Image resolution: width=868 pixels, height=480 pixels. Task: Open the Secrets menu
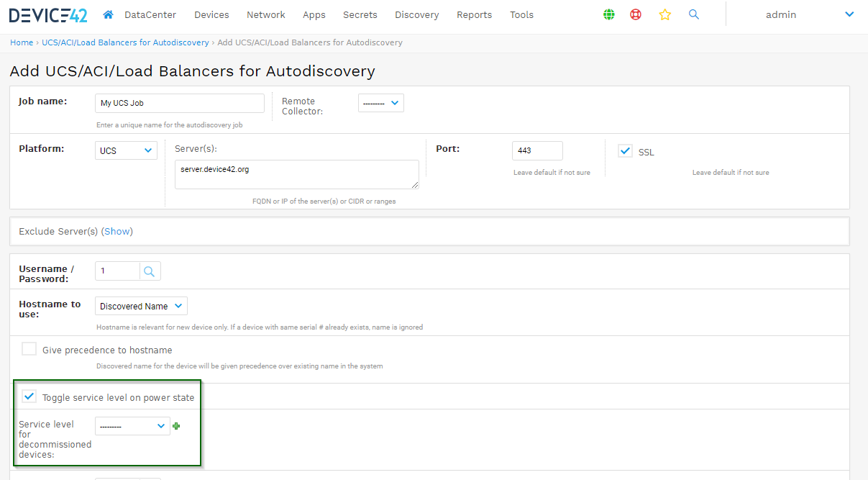tap(360, 14)
